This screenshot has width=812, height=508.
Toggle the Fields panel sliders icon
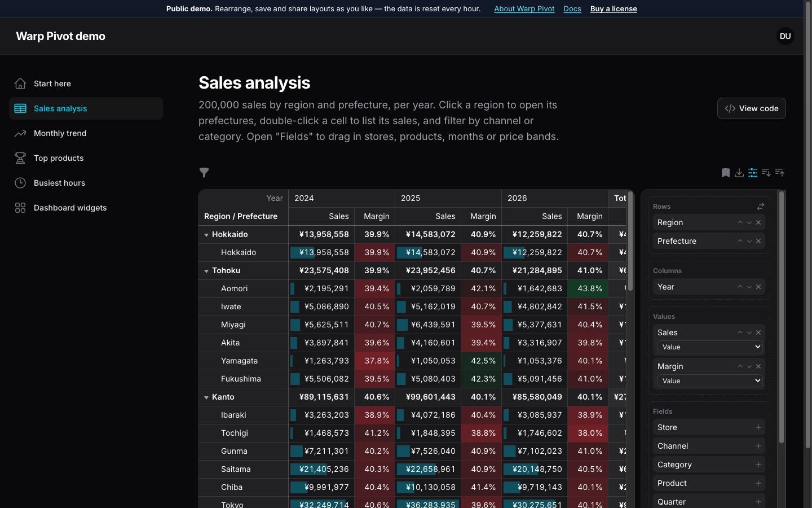(x=753, y=173)
